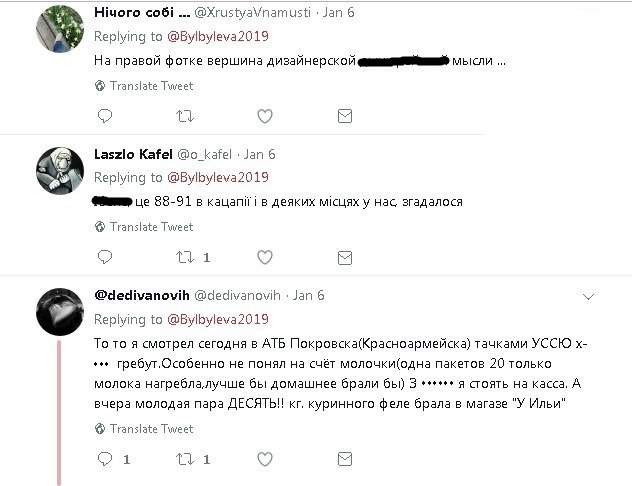The width and height of the screenshot is (632, 486).
Task: Retweet the Laszlo Kafel tweet
Action: [x=185, y=257]
